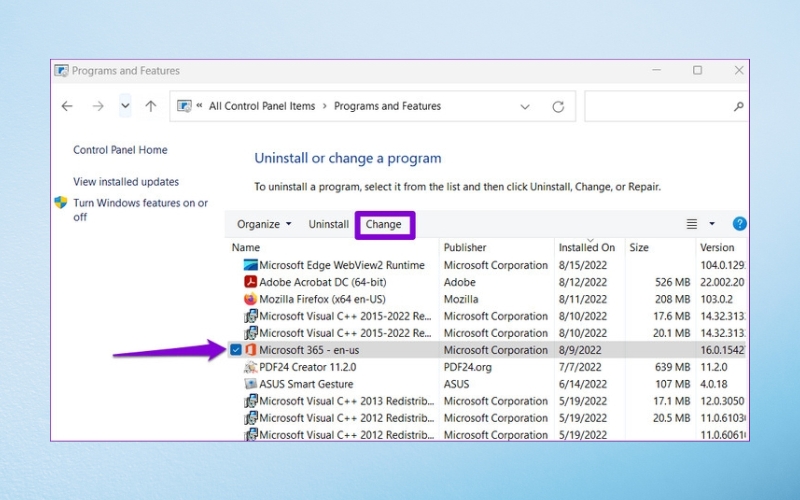Select Microsoft Edge WebView2 Runtime row
This screenshot has width=800, height=500.
pyautogui.click(x=487, y=265)
